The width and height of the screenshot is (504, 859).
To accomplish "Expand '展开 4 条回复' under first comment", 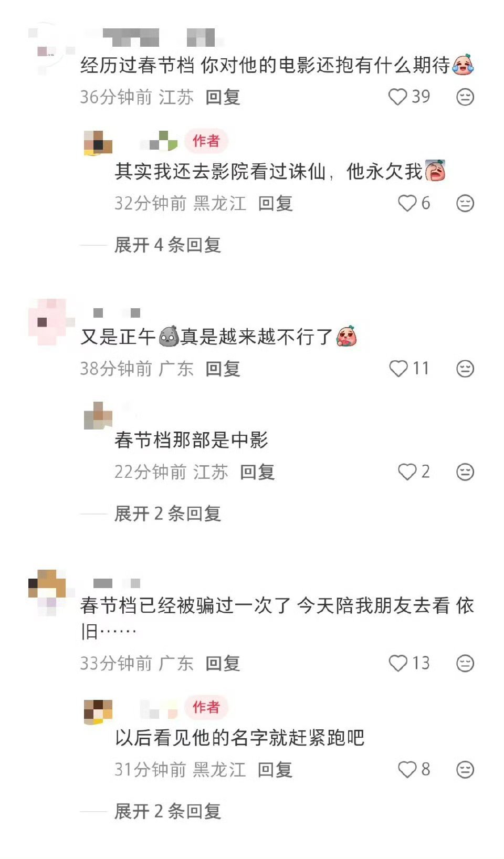I will 167,245.
